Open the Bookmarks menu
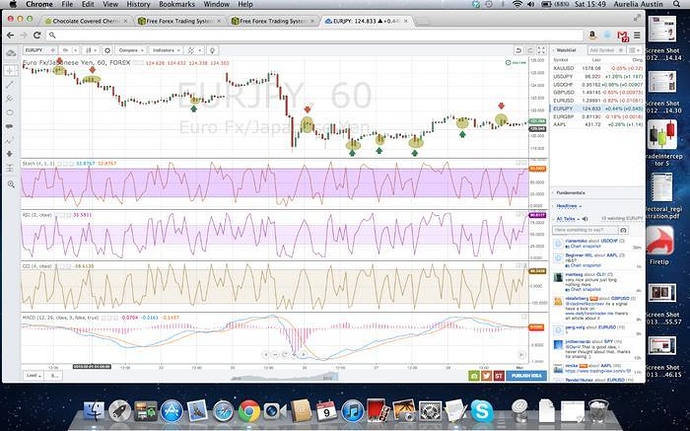Image resolution: width=690 pixels, height=431 pixels. tap(177, 4)
